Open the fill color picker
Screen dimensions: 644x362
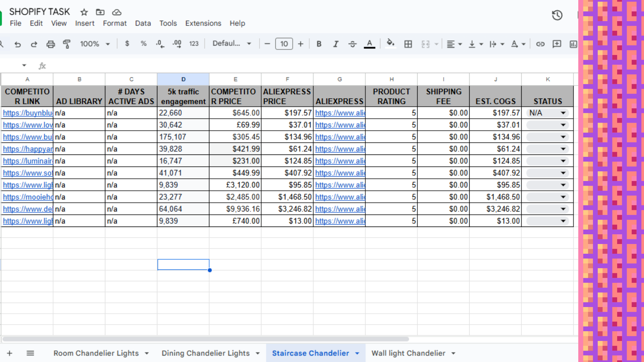(390, 43)
